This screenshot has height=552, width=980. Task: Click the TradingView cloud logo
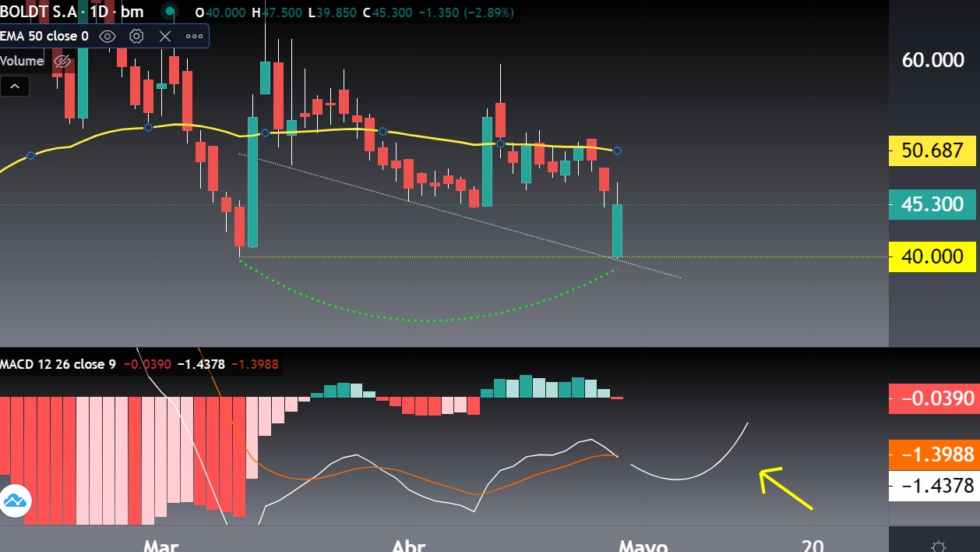pos(16,501)
